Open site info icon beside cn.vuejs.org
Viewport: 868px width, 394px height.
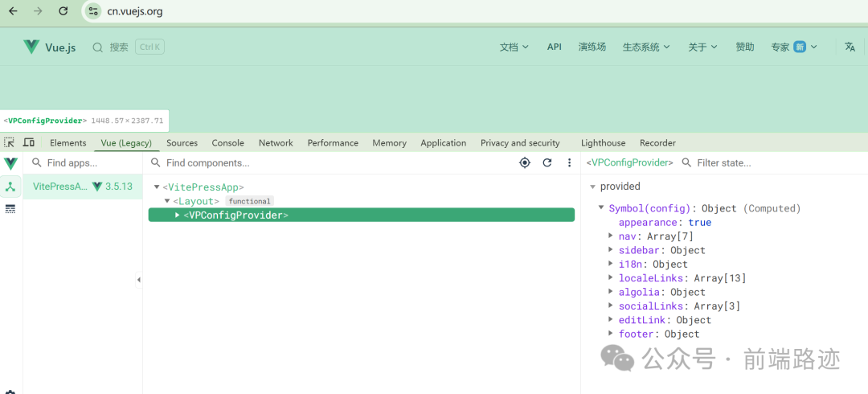(x=93, y=11)
